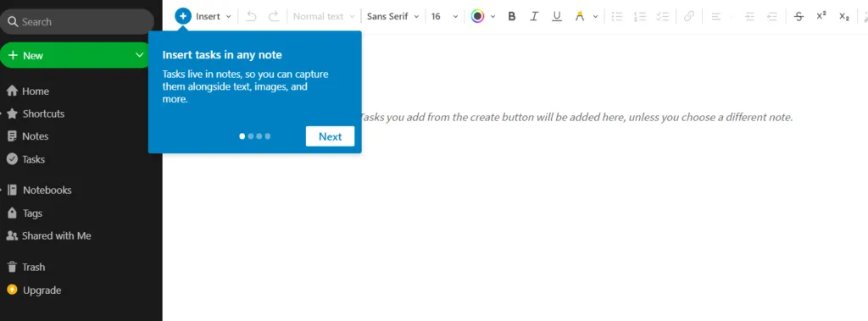Image resolution: width=868 pixels, height=321 pixels.
Task: Toggle italic formatting
Action: click(x=534, y=16)
